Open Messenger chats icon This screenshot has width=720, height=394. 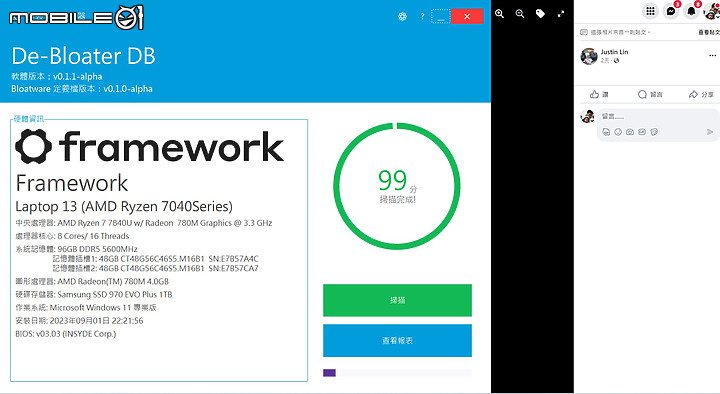pyautogui.click(x=671, y=11)
